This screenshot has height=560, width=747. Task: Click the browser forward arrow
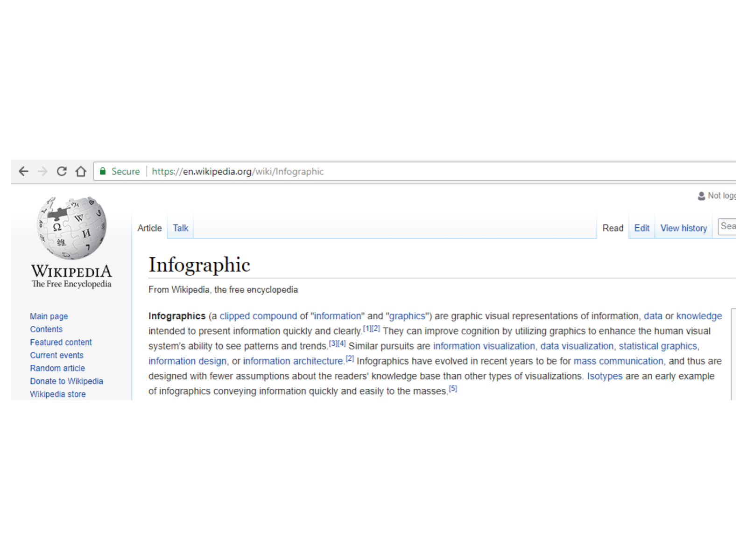coord(42,171)
